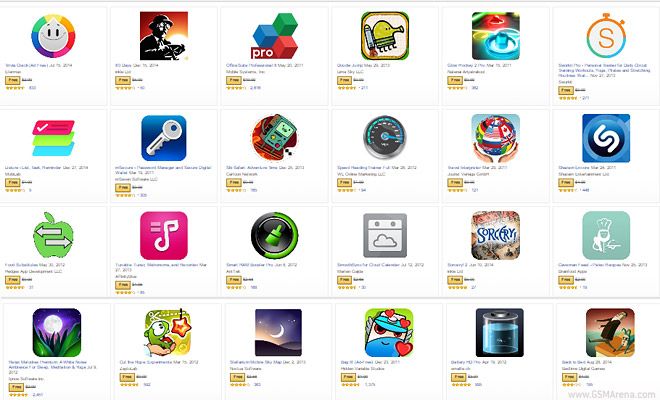
Task: Select the OfficeSuite Pro cubes icon
Action: tap(274, 36)
